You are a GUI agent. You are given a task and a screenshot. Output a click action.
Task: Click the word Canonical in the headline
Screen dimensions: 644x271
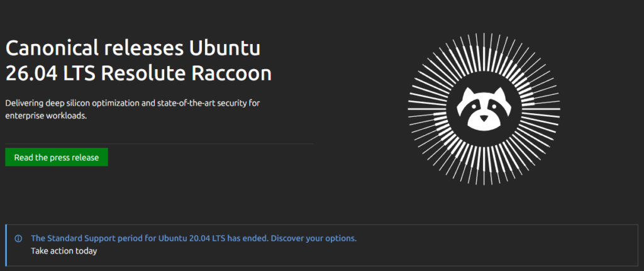tap(52, 49)
